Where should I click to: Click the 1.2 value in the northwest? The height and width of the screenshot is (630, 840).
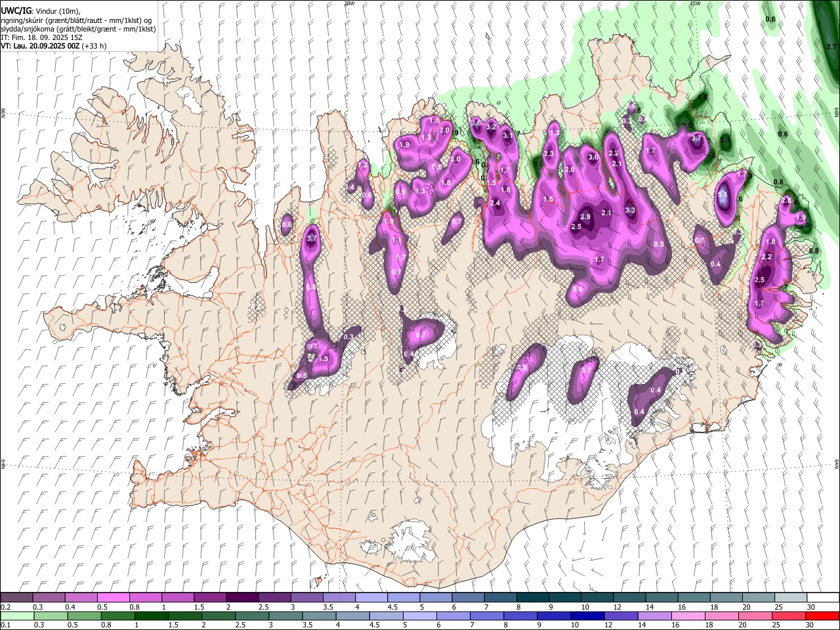363,166
